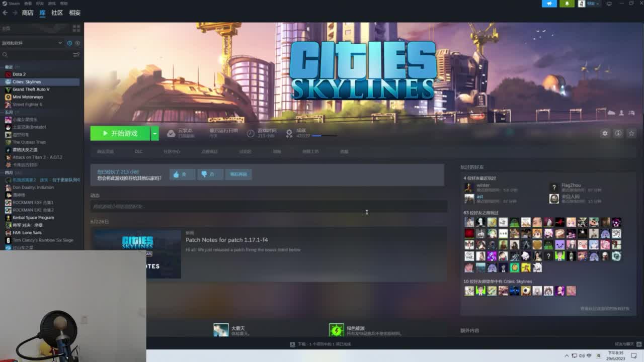Go back with the left arrow

click(x=5, y=13)
